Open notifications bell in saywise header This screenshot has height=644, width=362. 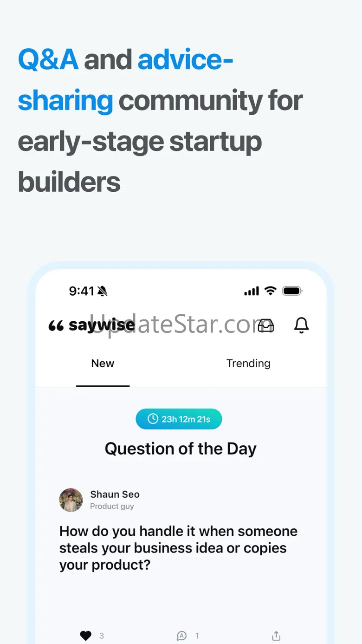pyautogui.click(x=302, y=325)
